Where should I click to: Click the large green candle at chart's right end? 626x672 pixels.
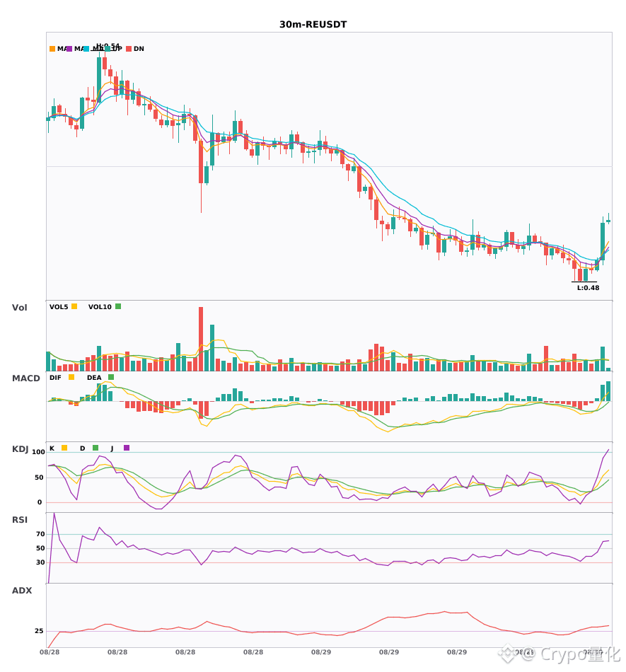click(x=603, y=241)
